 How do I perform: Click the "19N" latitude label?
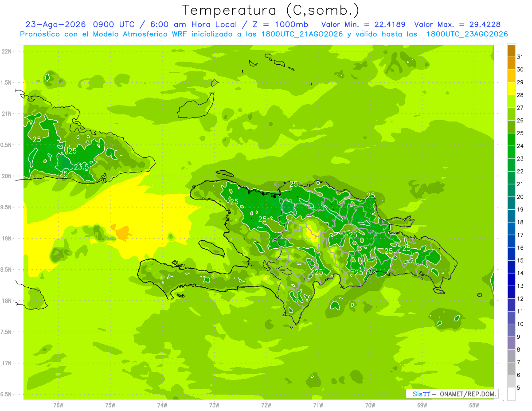point(8,238)
